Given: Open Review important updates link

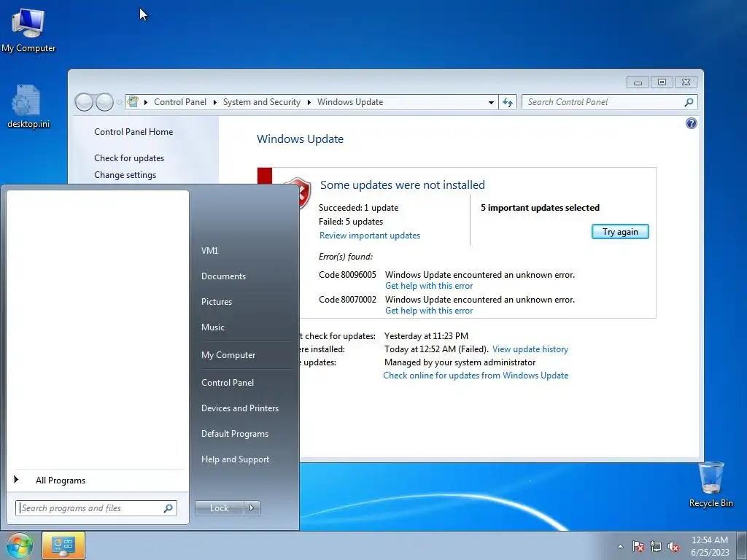Looking at the screenshot, I should click(370, 236).
